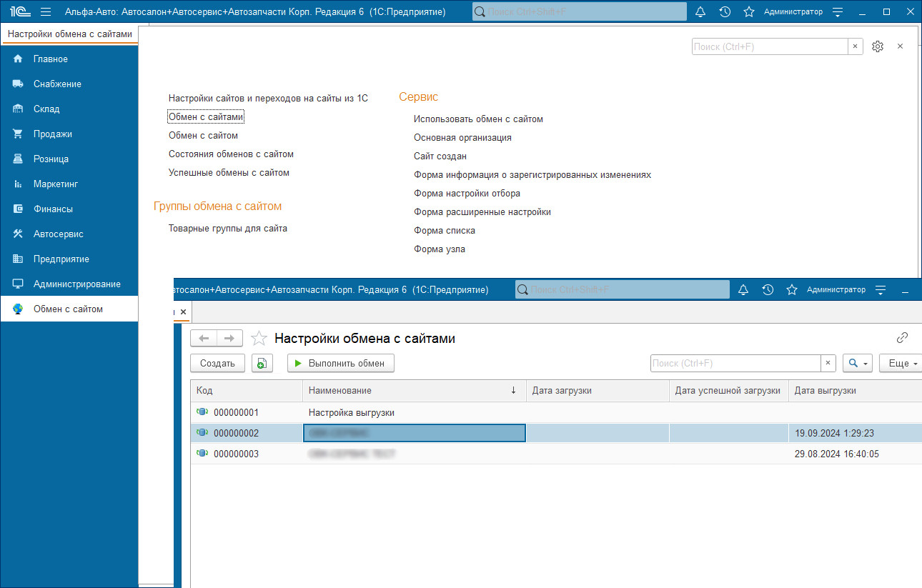Open Форма расширенные настройки
This screenshot has height=588, width=922.
point(482,211)
